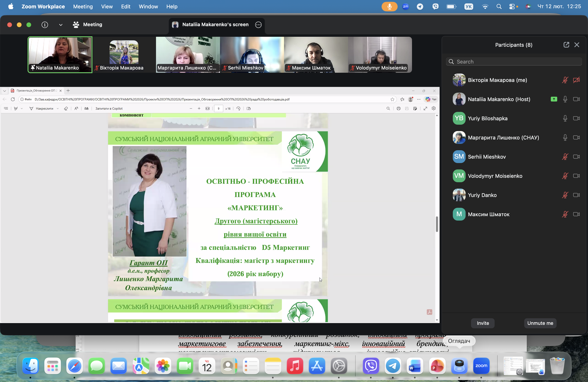
Task: Open meeting information icon
Action: click(45, 25)
